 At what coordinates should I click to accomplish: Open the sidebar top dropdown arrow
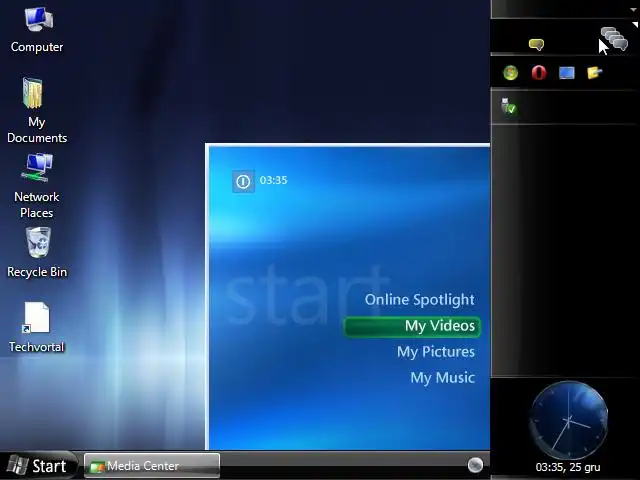coord(633,9)
